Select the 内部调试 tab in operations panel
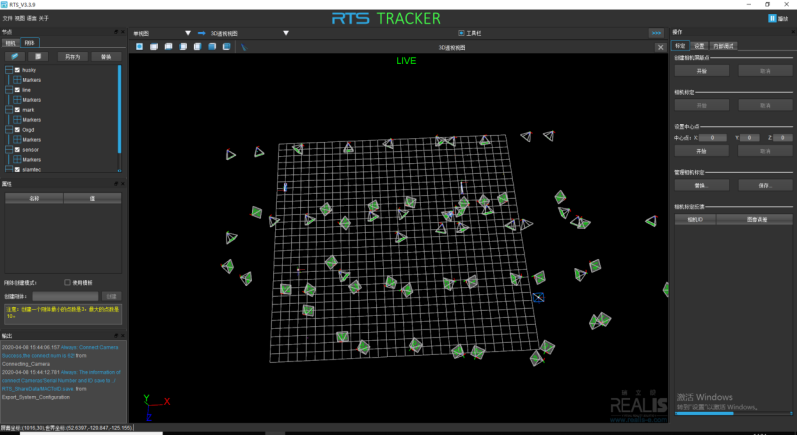The width and height of the screenshot is (797, 435). 723,46
